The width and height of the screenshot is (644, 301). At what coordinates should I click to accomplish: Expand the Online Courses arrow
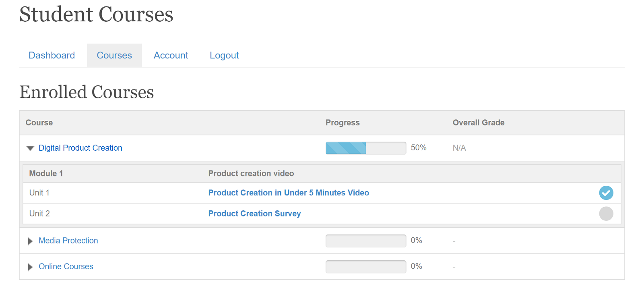coord(30,267)
